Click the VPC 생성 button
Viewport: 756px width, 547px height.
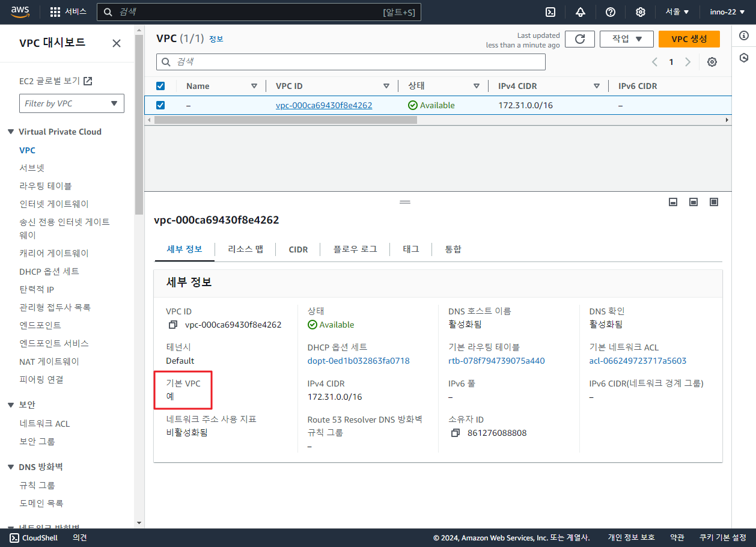point(689,39)
